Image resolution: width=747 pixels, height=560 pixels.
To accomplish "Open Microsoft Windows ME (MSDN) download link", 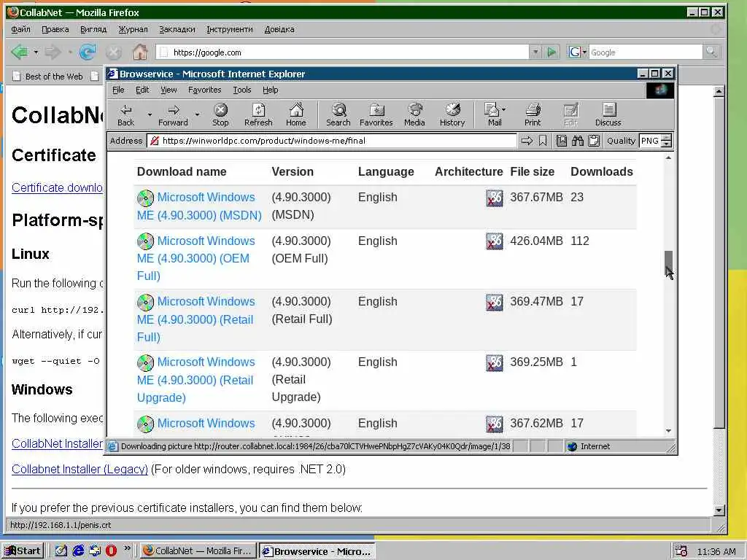I will click(199, 206).
